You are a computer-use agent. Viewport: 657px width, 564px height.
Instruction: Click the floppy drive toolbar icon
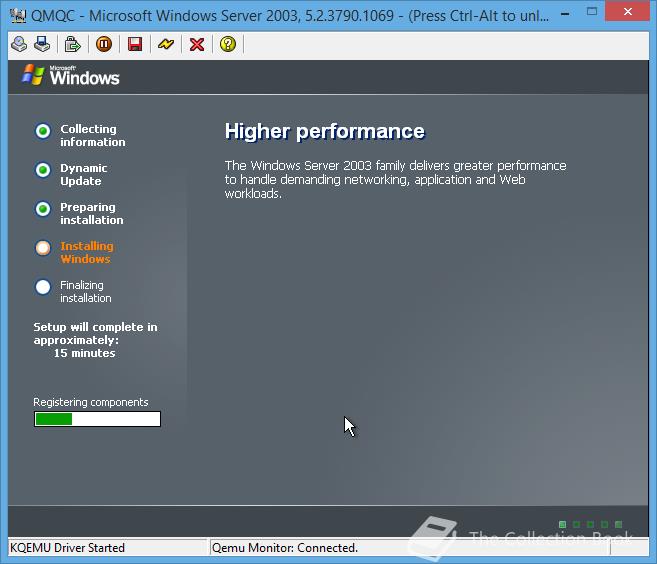click(42, 44)
